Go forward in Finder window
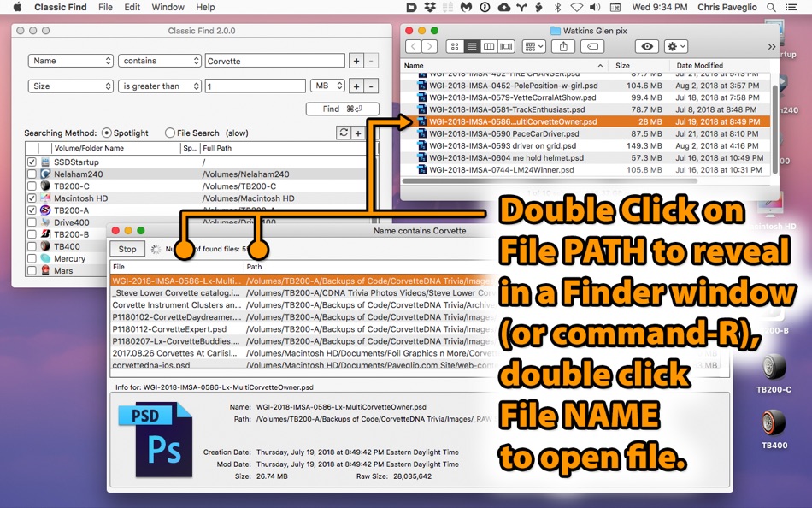Image resolution: width=812 pixels, height=508 pixels. coord(429,47)
